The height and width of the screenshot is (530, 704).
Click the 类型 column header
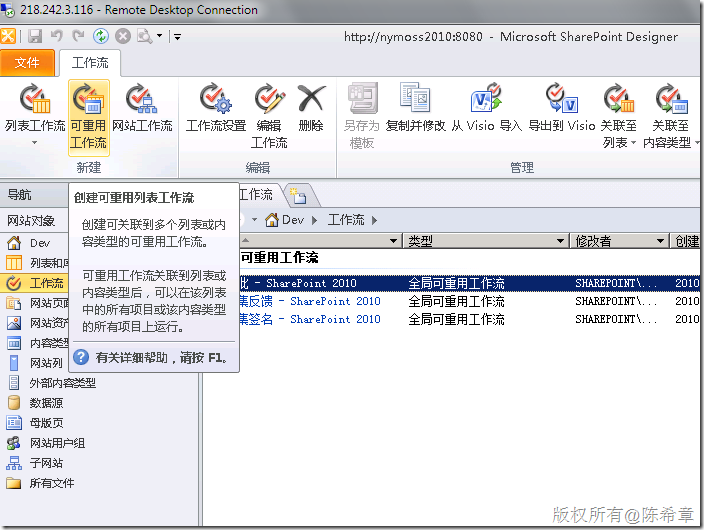[x=486, y=241]
